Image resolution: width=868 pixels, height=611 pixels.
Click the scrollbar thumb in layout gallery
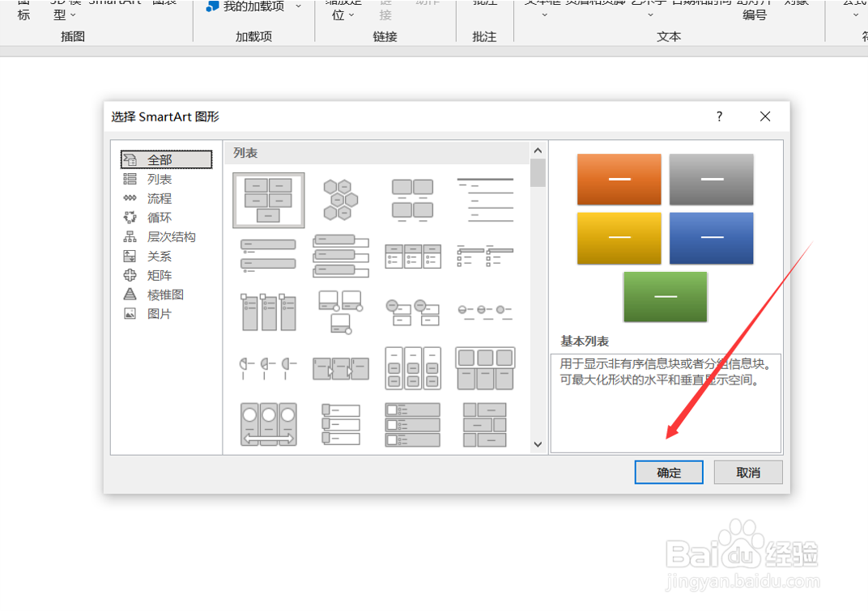[x=538, y=173]
